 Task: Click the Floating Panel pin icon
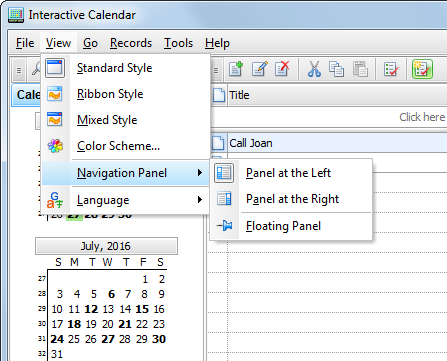click(224, 226)
